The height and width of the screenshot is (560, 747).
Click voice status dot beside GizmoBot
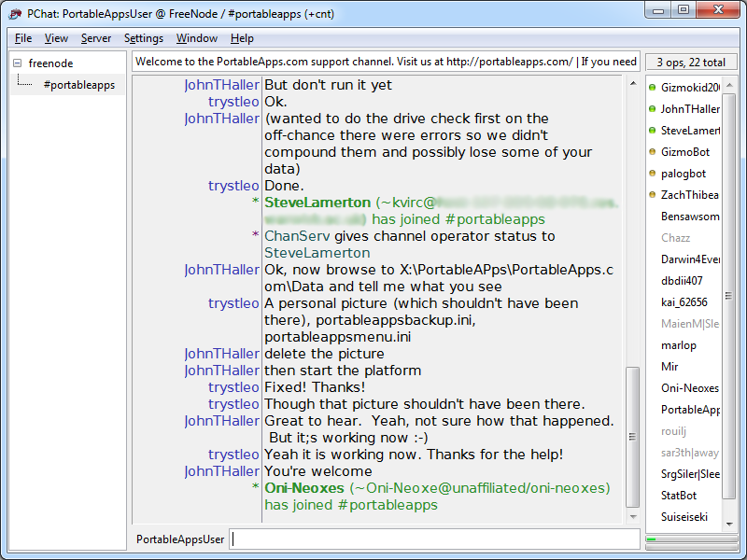652,152
